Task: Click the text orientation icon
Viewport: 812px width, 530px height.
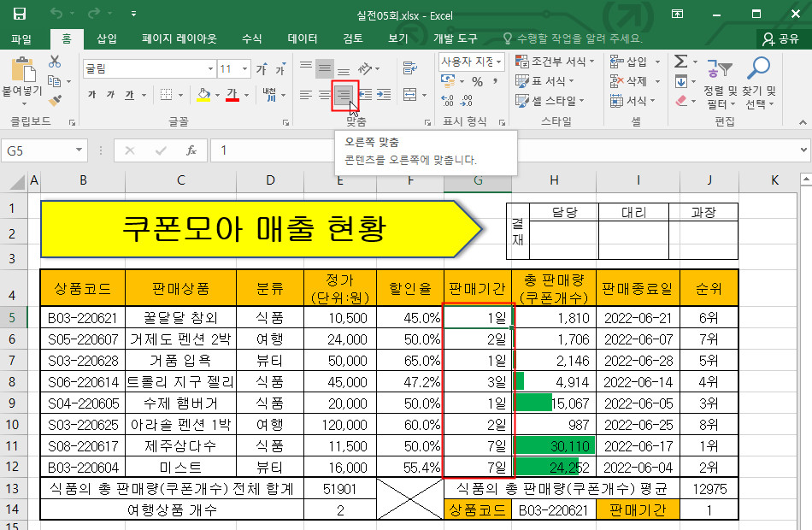Action: [366, 68]
